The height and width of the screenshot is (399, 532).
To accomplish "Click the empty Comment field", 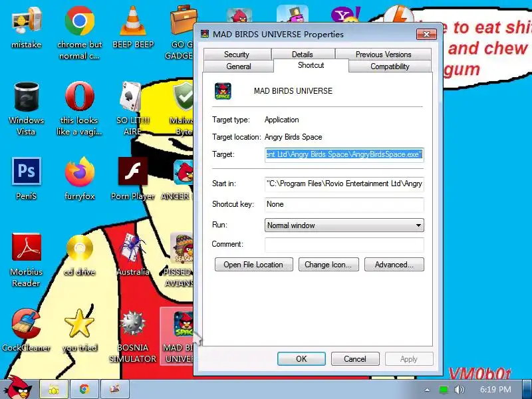I will point(344,244).
